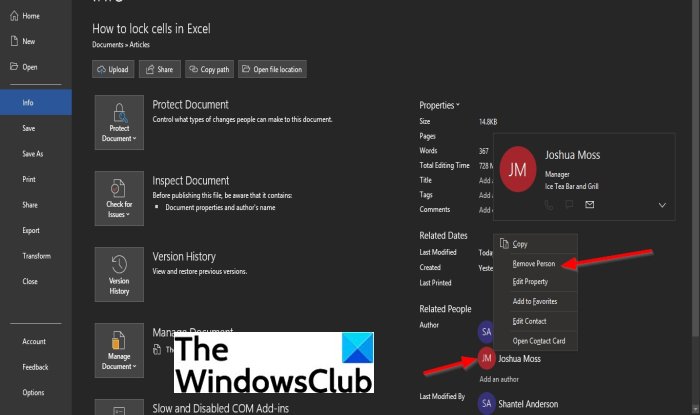Click the Open file location button
Screen dimensions: 700x415
click(272, 69)
